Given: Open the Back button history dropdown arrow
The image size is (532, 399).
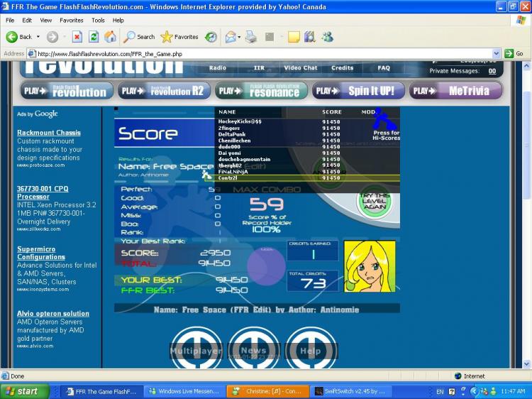Looking at the screenshot, I should [38, 37].
